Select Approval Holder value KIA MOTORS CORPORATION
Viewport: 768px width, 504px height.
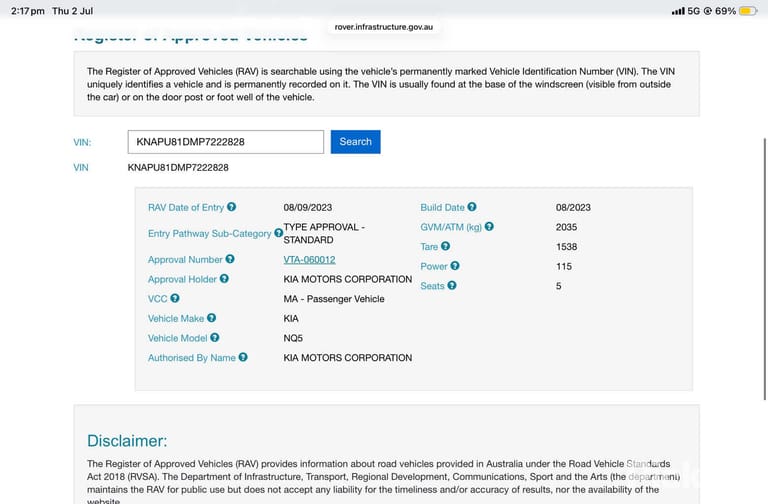(x=347, y=279)
